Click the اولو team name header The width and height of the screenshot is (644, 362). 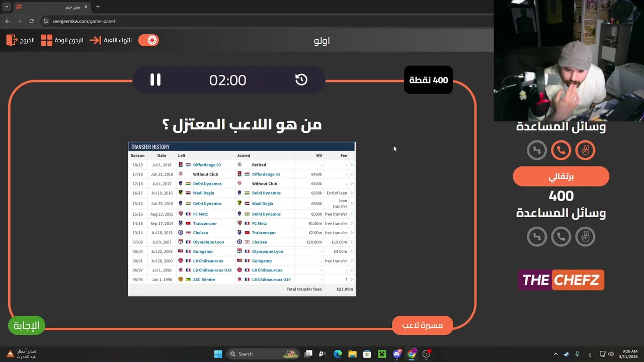[322, 41]
